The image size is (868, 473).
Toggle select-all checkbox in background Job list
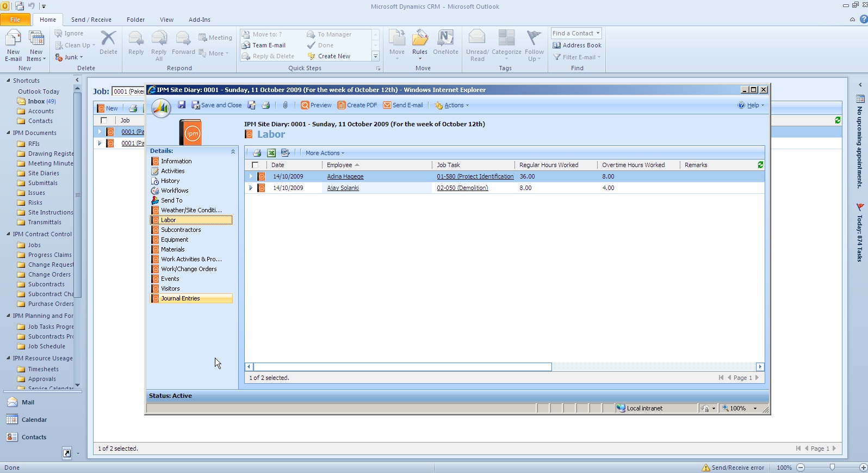pos(104,120)
